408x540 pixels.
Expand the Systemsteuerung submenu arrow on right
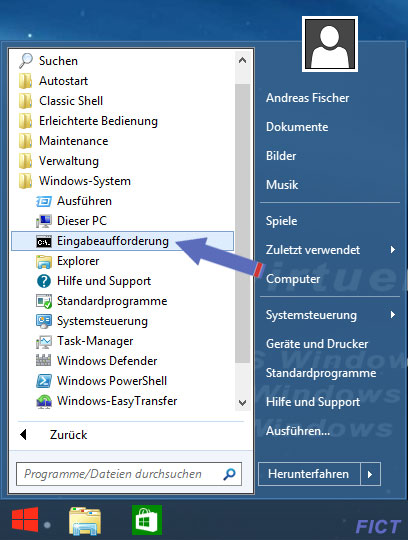pos(393,315)
